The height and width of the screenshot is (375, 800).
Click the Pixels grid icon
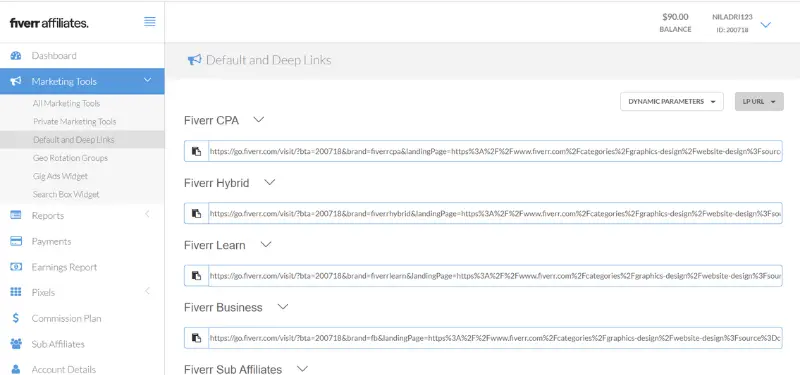click(x=16, y=292)
